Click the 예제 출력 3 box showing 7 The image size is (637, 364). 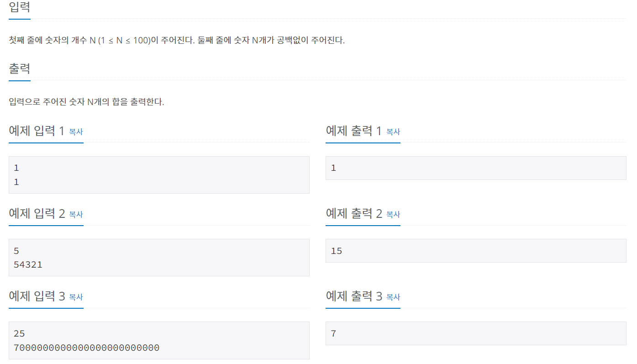click(476, 333)
